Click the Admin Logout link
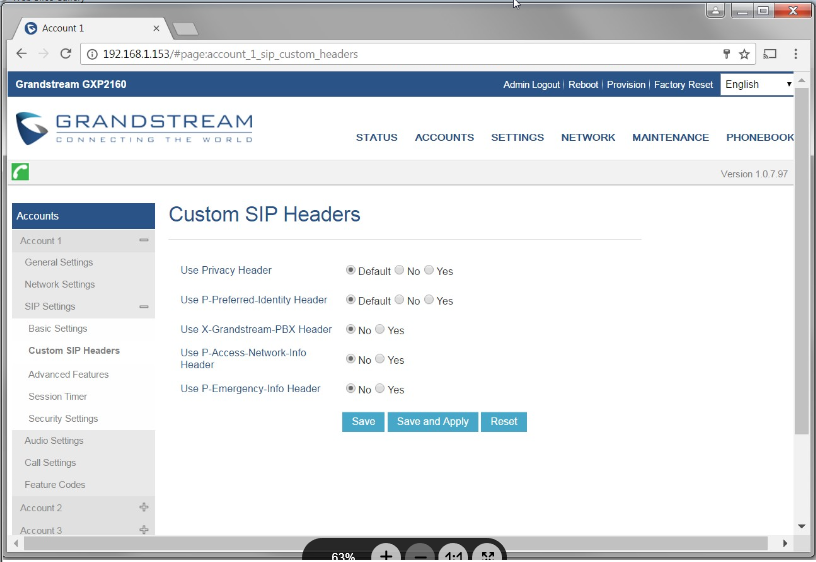The height and width of the screenshot is (562, 816). tap(531, 84)
